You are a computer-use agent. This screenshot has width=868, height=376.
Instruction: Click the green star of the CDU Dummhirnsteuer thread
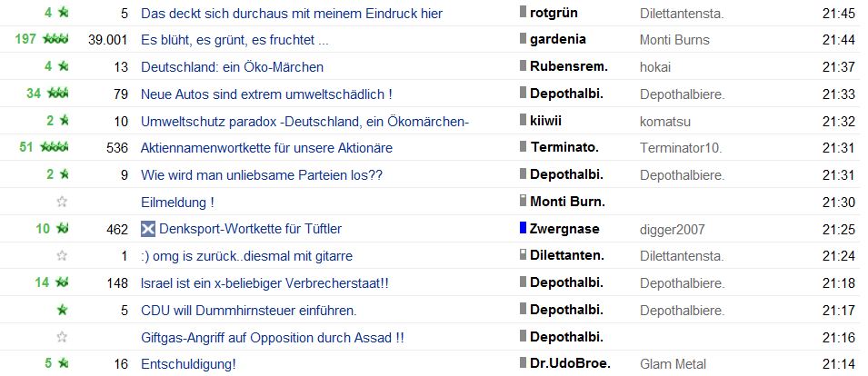coord(62,311)
